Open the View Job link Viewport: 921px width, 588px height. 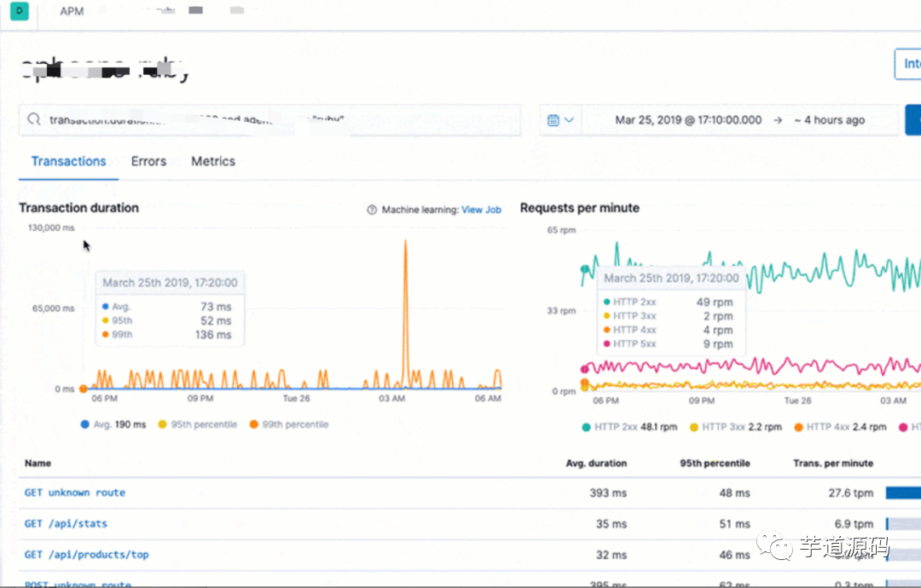(481, 210)
